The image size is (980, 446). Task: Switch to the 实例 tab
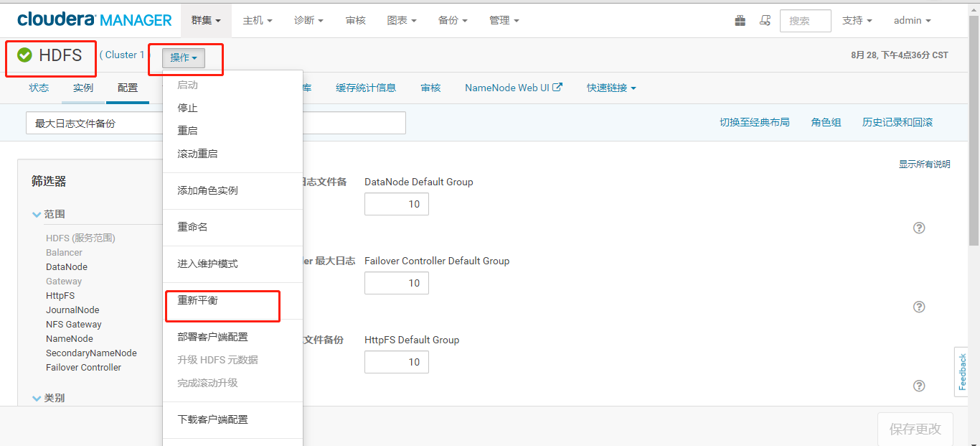(83, 88)
